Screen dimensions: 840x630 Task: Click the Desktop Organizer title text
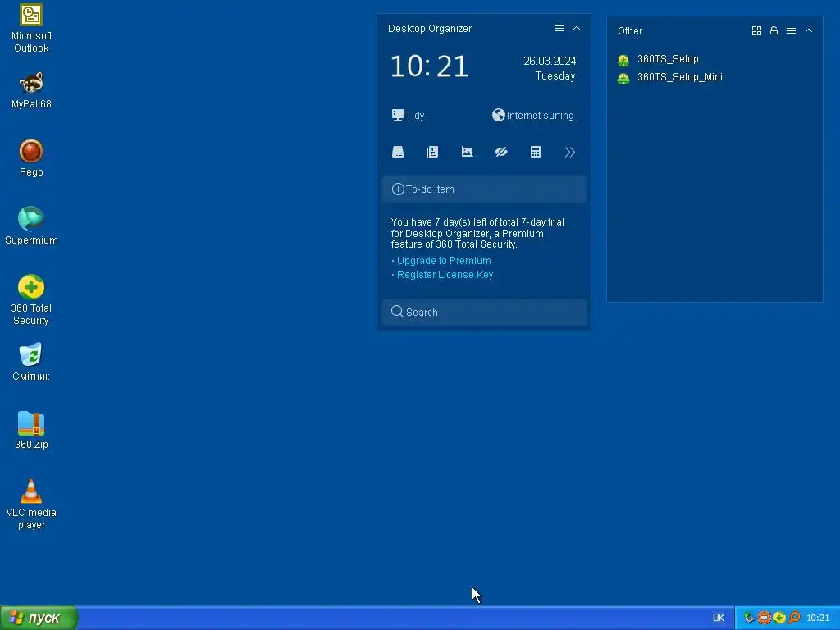pyautogui.click(x=430, y=29)
